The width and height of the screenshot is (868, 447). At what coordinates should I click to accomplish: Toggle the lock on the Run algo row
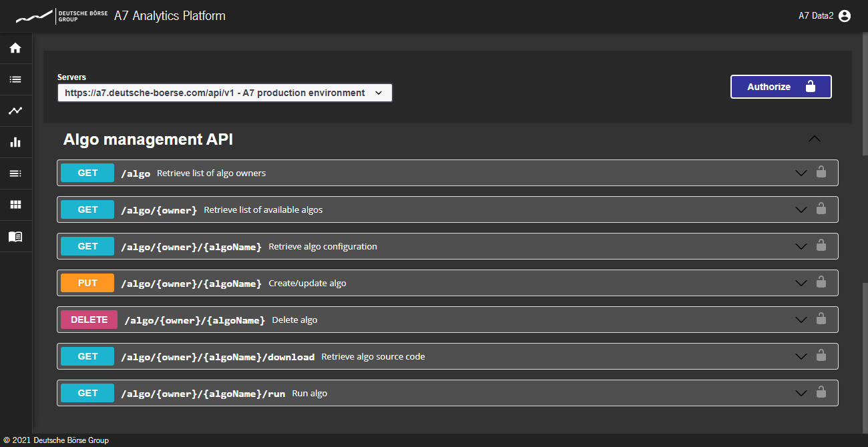point(821,393)
